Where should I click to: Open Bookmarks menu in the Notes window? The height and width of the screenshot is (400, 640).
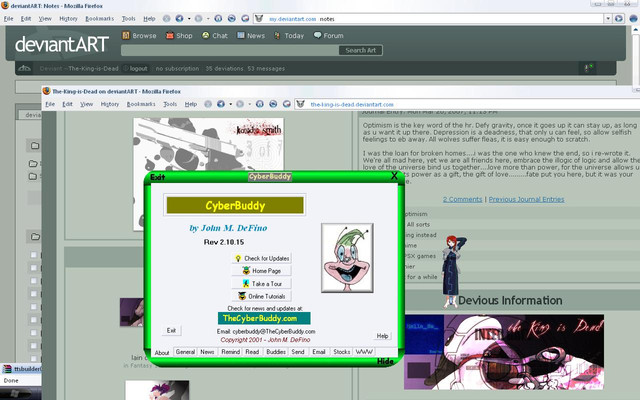coord(100,19)
